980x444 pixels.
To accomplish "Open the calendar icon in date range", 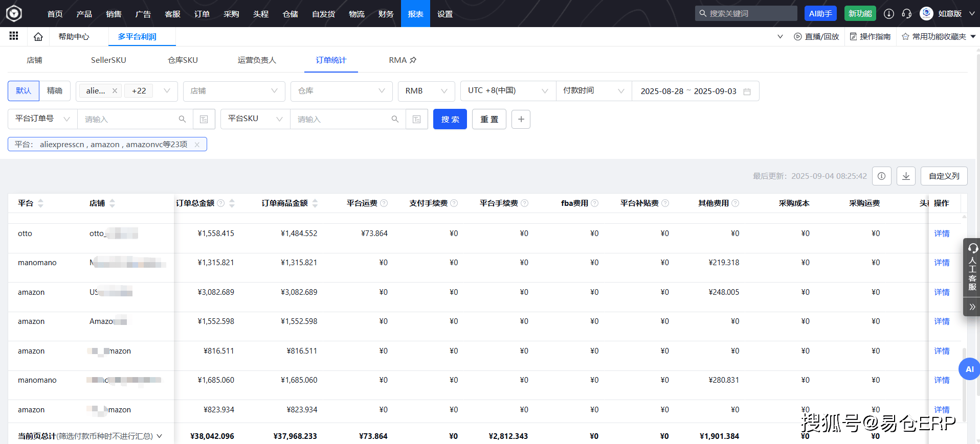I will pyautogui.click(x=747, y=91).
